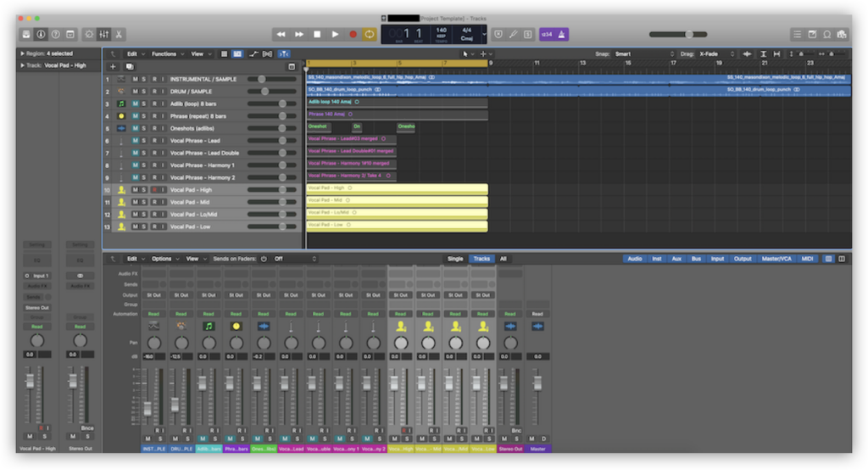Switch Mixer to All view

(x=504, y=259)
